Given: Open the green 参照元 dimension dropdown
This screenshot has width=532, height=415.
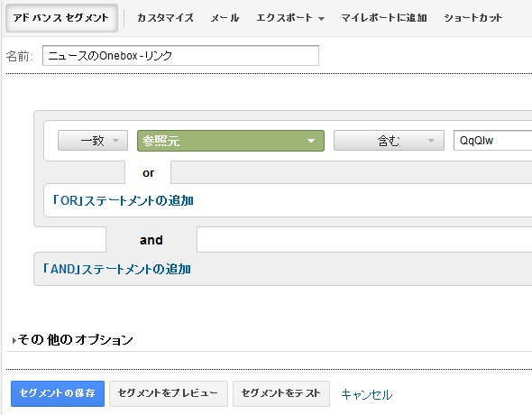Looking at the screenshot, I should [x=231, y=141].
